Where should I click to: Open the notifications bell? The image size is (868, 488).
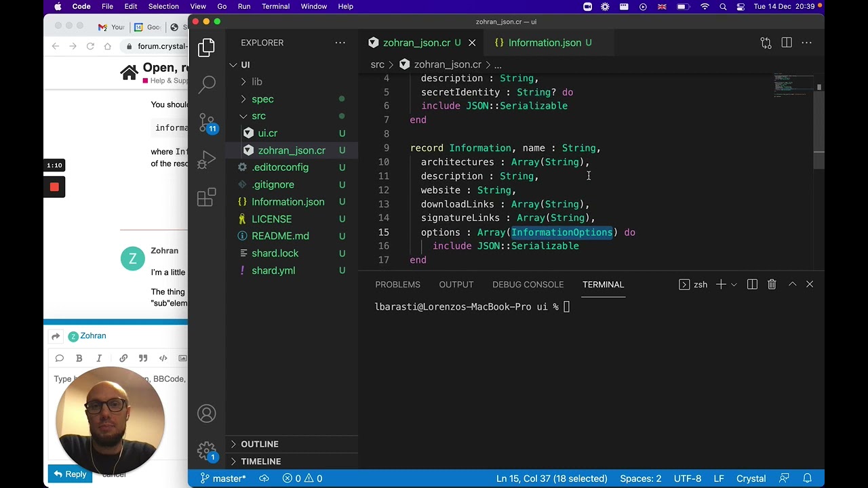point(808,479)
